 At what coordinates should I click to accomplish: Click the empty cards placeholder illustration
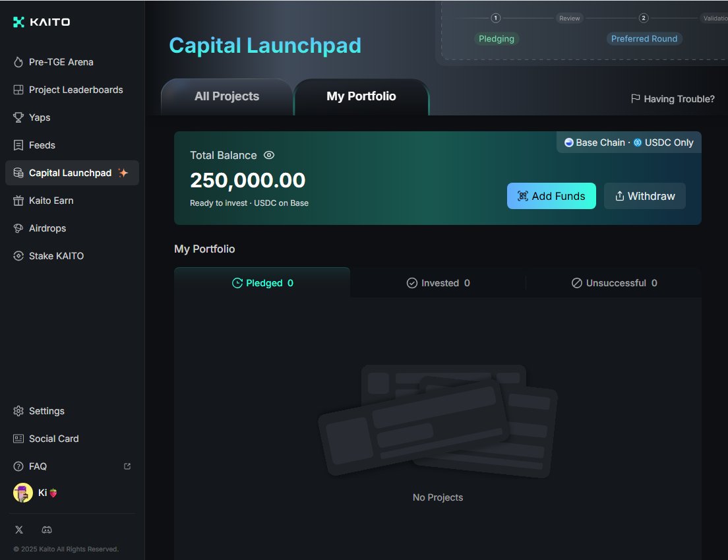pos(438,421)
